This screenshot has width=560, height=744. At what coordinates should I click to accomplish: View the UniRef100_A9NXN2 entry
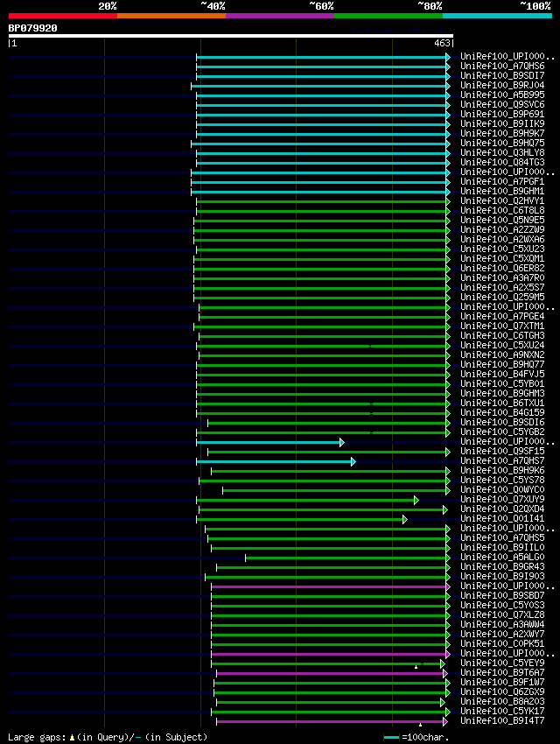tap(502, 354)
